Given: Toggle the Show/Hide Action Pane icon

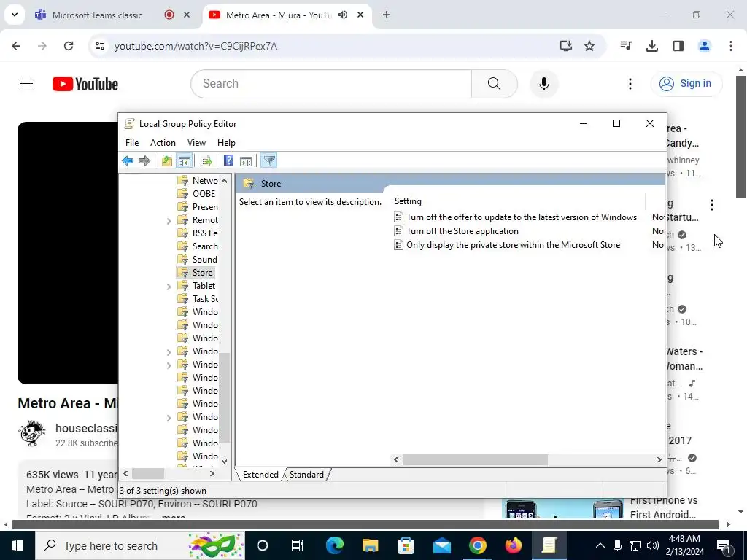Looking at the screenshot, I should tap(246, 161).
